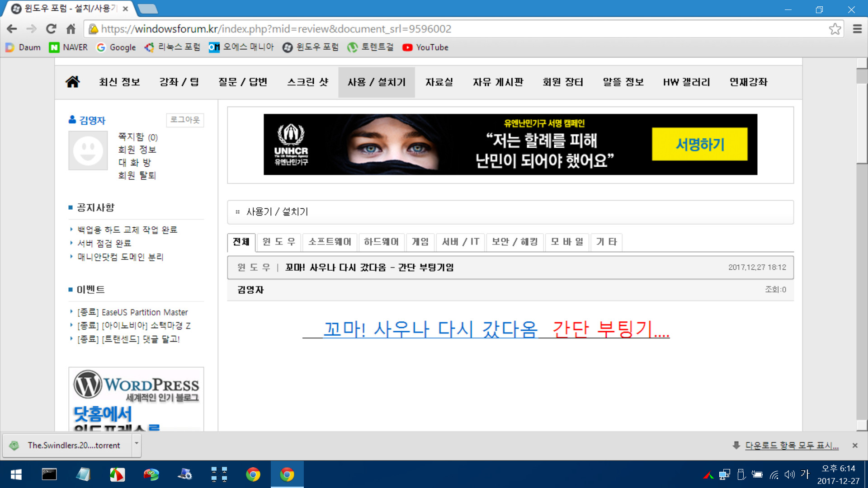Viewport: 868px width, 488px height.
Task: Open the 리눅스 포럼 bookmark
Action: 172,47
